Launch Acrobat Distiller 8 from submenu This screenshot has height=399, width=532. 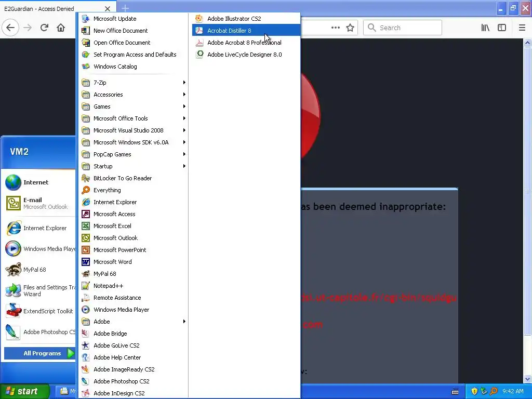point(246,31)
